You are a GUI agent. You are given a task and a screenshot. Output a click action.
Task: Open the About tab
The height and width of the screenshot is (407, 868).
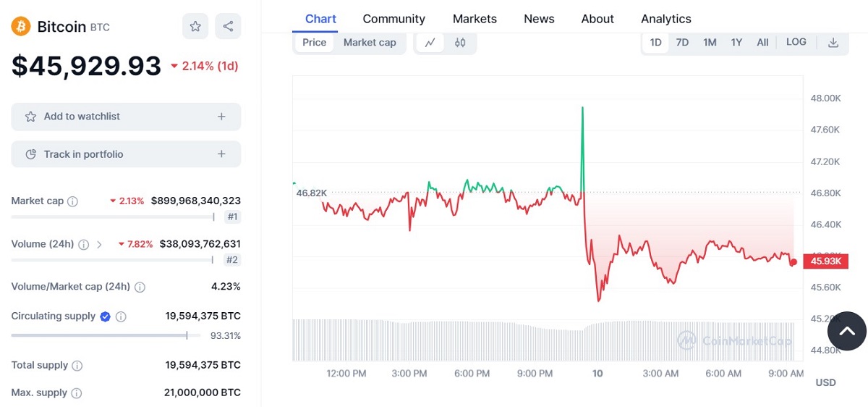tap(597, 19)
